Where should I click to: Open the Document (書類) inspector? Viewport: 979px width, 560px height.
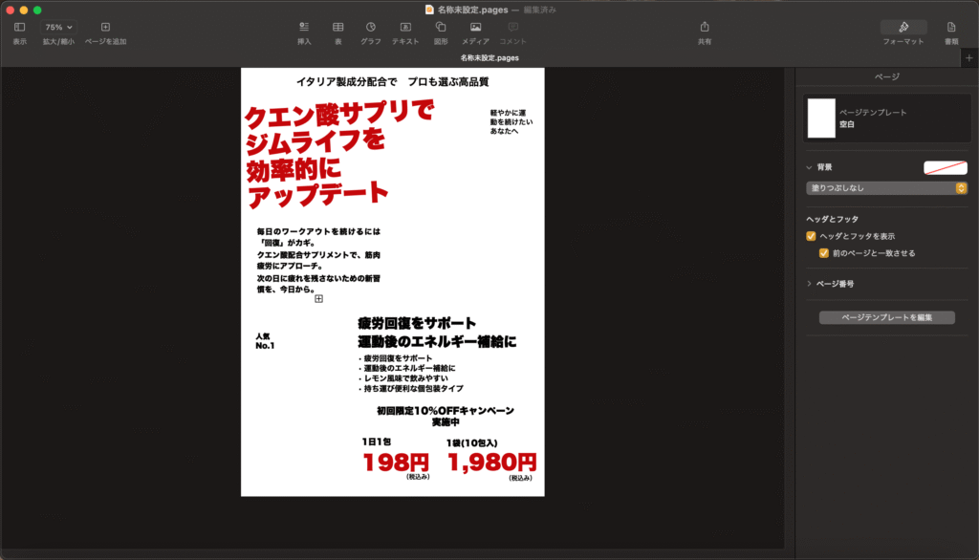951,27
